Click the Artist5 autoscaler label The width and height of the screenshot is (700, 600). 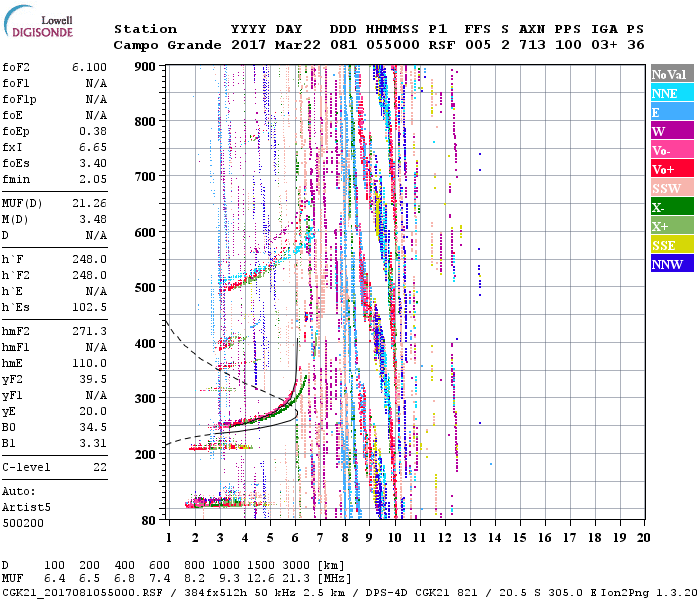point(26,508)
